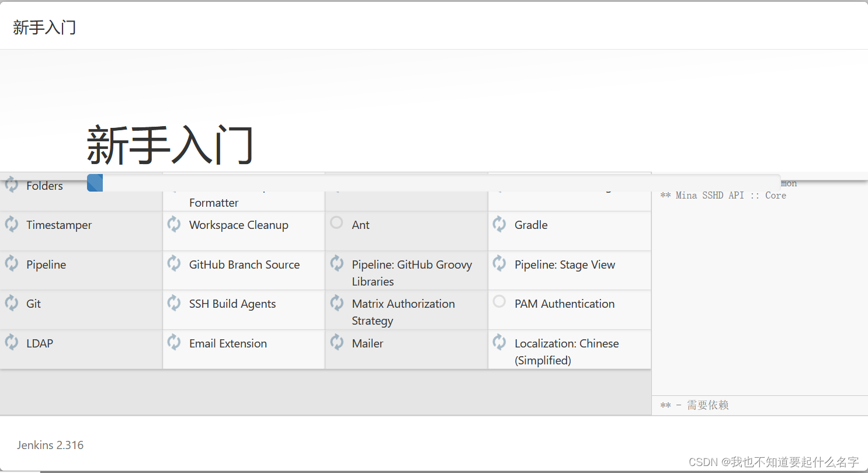Click the sync icon beside SSH Build Agents
868x473 pixels.
coord(174,303)
